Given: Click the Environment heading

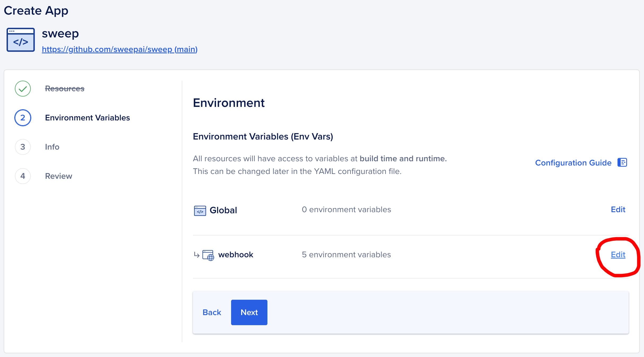Looking at the screenshot, I should coord(229,103).
